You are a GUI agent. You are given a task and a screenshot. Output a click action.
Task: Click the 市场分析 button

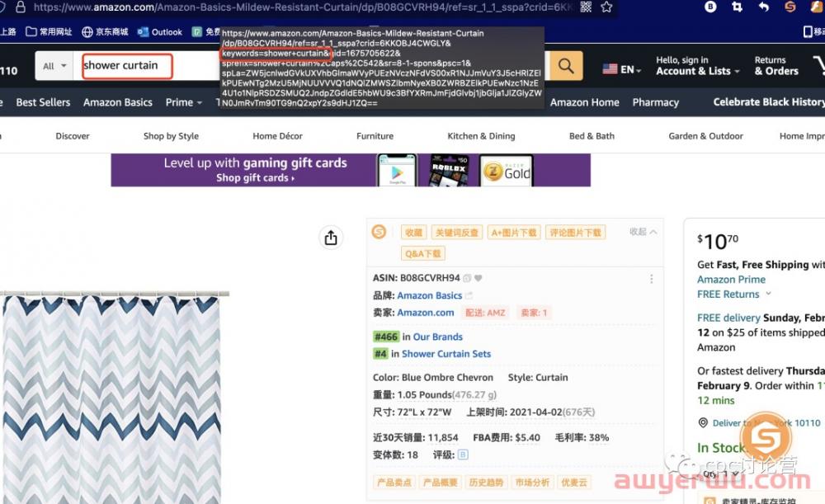532,482
